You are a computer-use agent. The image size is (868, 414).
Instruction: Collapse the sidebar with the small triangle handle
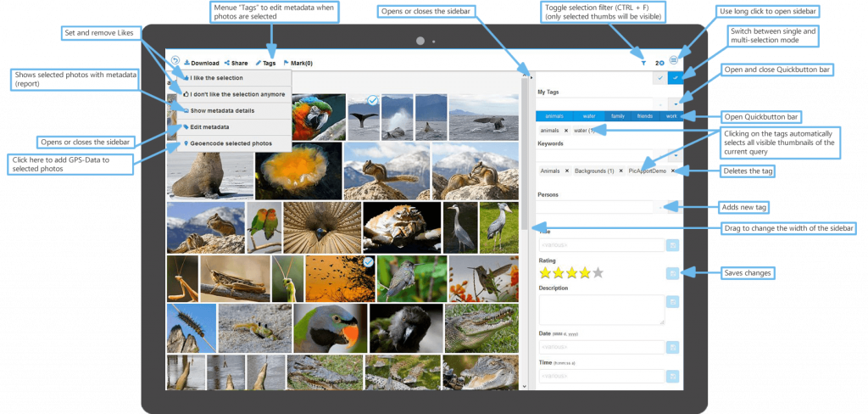tap(531, 77)
